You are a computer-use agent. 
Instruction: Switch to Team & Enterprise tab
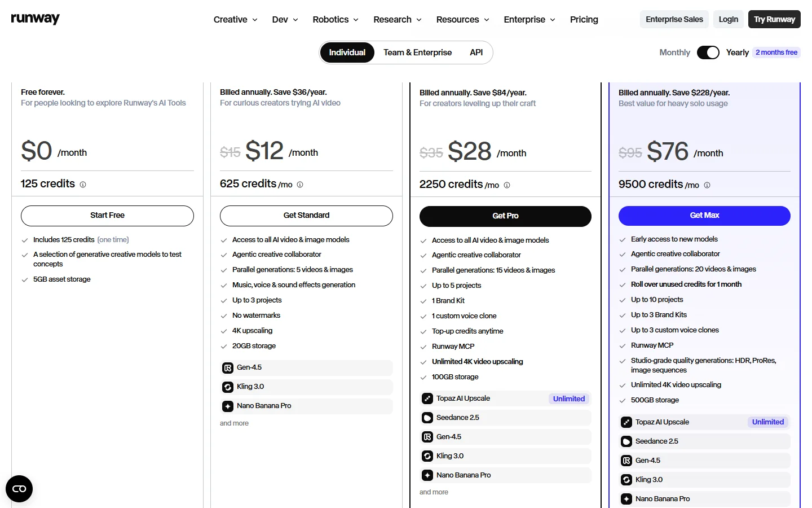pos(418,52)
